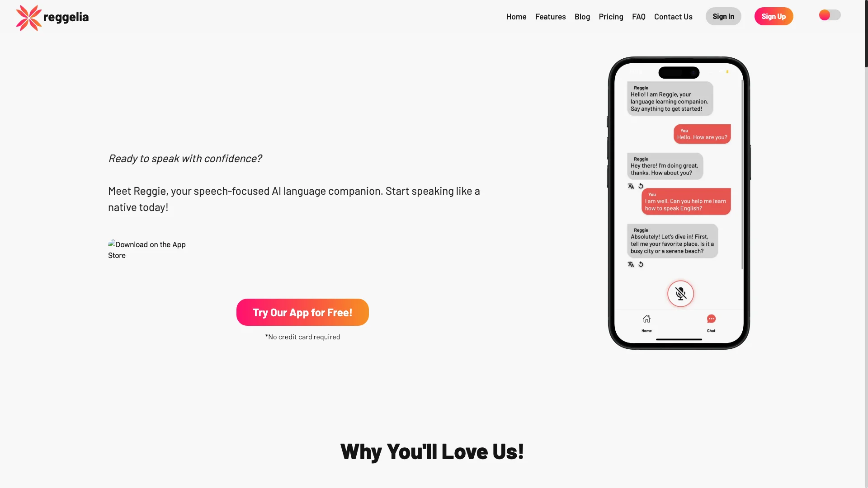Select the Contact Us menu item
Viewport: 868px width, 488px height.
coord(673,16)
